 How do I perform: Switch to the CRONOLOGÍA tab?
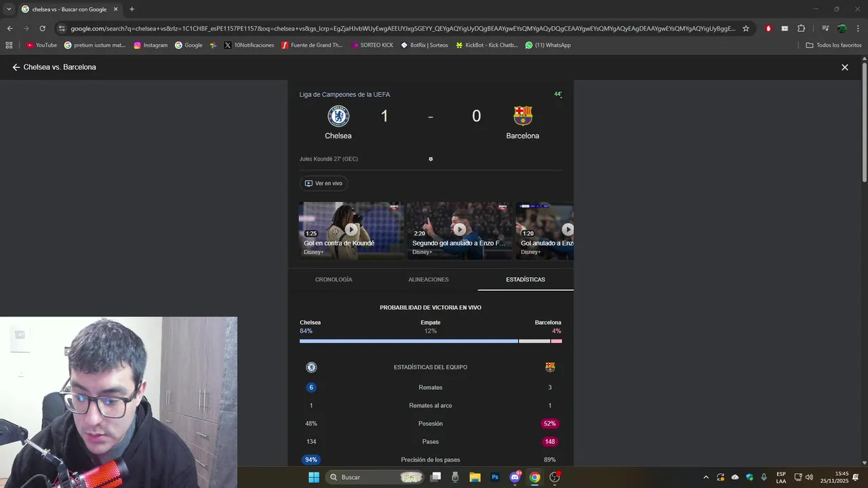pos(334,279)
